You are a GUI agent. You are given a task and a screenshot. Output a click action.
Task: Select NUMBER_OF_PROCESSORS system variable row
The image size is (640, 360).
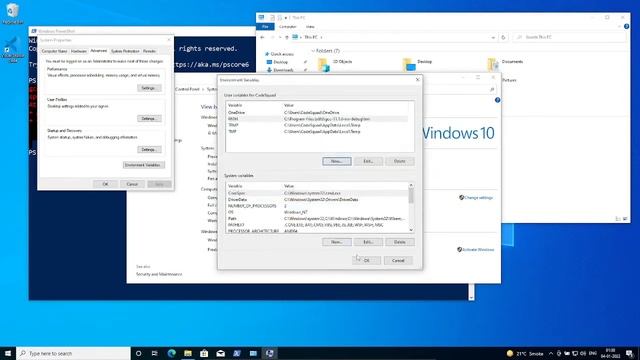pos(317,206)
